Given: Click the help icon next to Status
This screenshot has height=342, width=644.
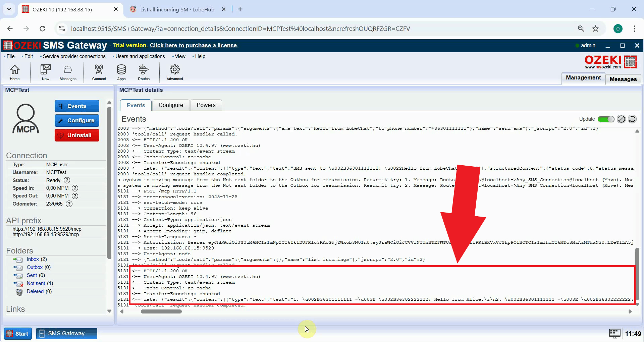Looking at the screenshot, I should pos(67,180).
